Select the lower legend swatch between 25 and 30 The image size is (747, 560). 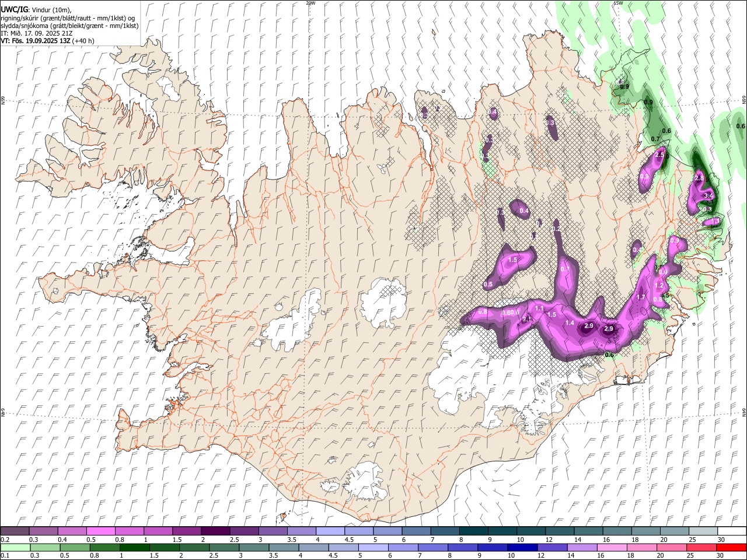tap(702, 548)
